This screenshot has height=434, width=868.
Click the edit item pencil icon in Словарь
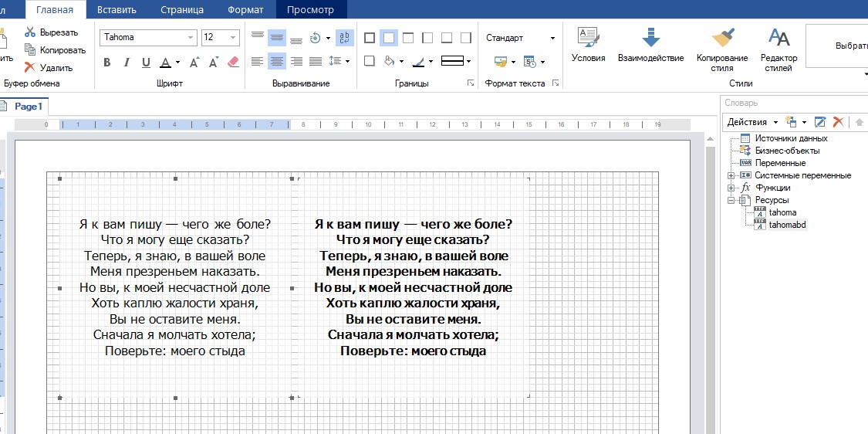(x=820, y=122)
